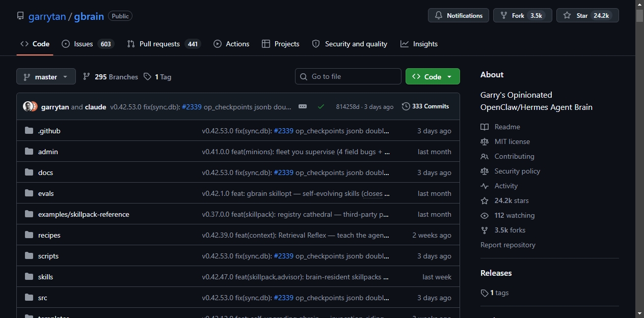Open the recipes row's Retrieval Reflex commit message
This screenshot has width=644, height=318.
tap(296, 235)
